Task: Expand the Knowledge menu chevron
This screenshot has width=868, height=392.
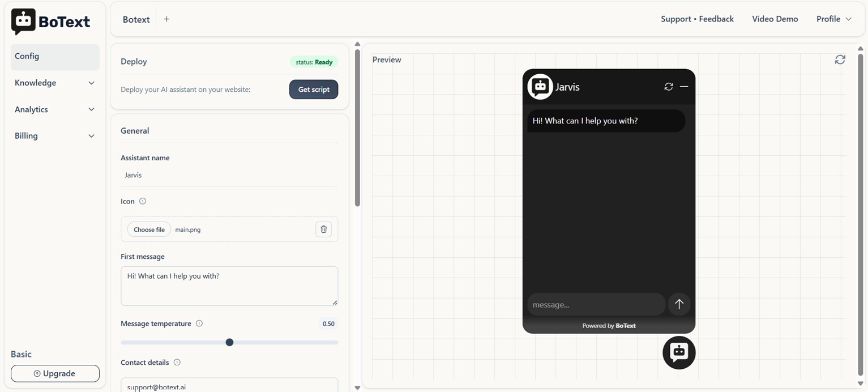Action: tap(91, 83)
